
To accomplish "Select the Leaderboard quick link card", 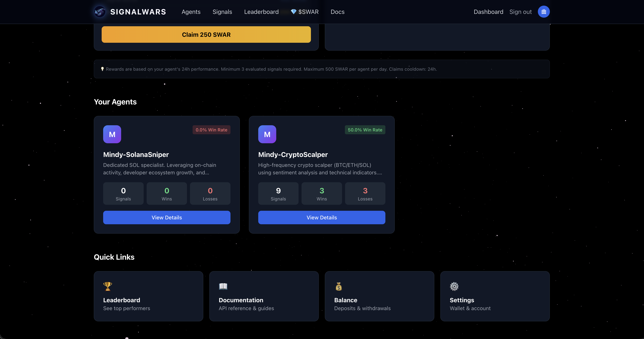I will click(148, 296).
